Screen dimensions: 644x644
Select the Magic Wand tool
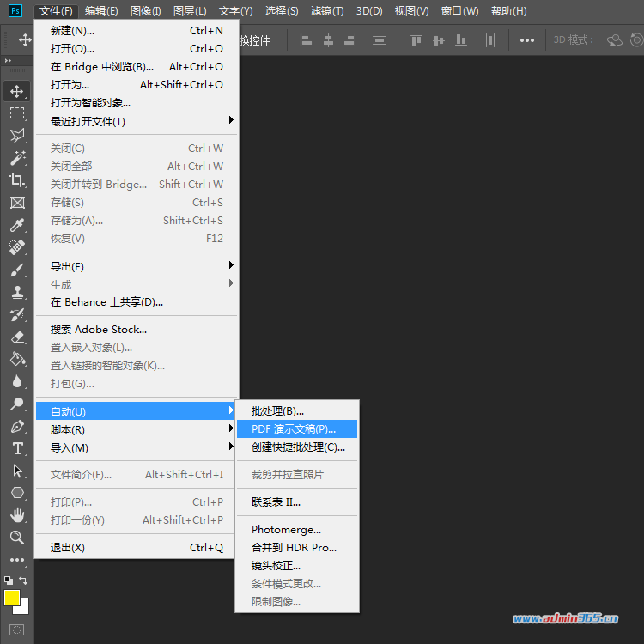point(17,158)
